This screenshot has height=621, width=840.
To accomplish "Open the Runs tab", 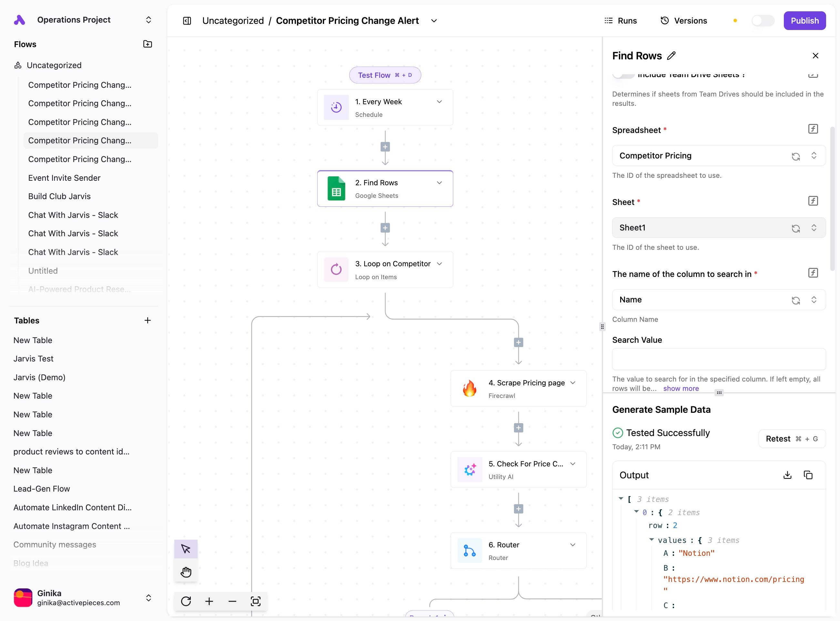I will pos(620,21).
